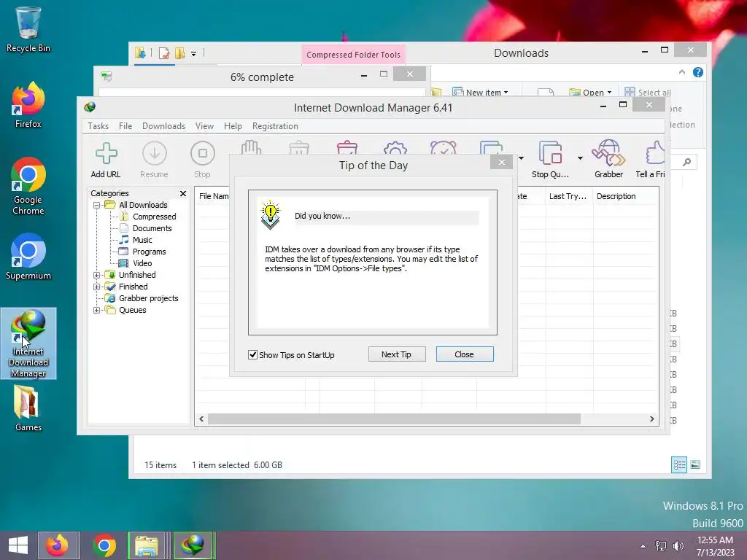Open the Tasks menu
Image resolution: width=747 pixels, height=560 pixels.
(x=98, y=126)
